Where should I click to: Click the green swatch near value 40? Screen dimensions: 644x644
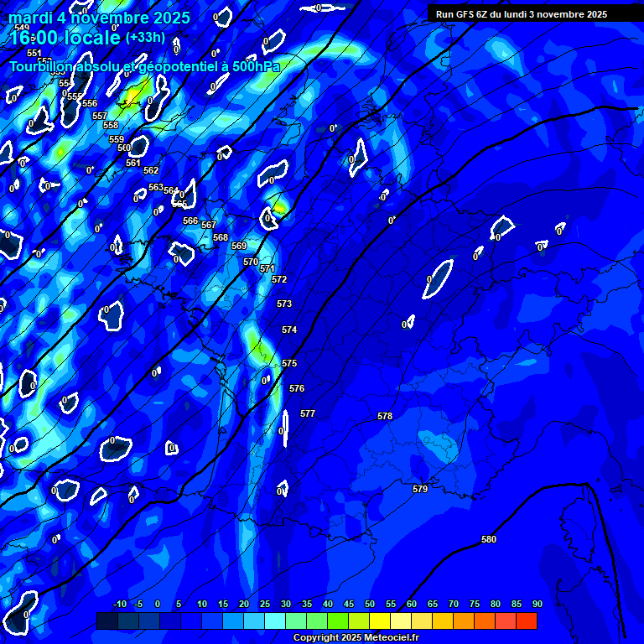coord(317,621)
